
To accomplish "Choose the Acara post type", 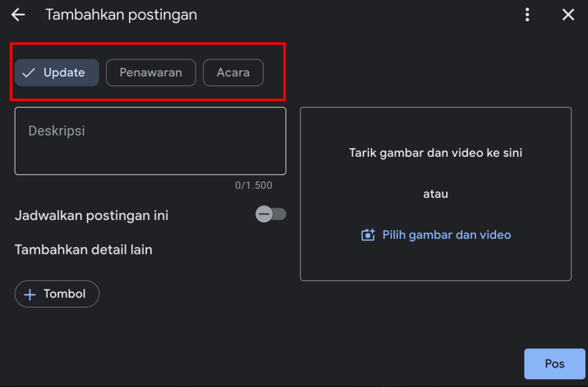I will tap(233, 73).
